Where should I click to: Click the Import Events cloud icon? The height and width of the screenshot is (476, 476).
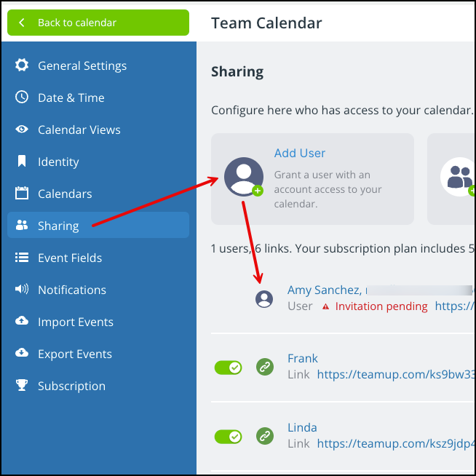pyautogui.click(x=22, y=322)
